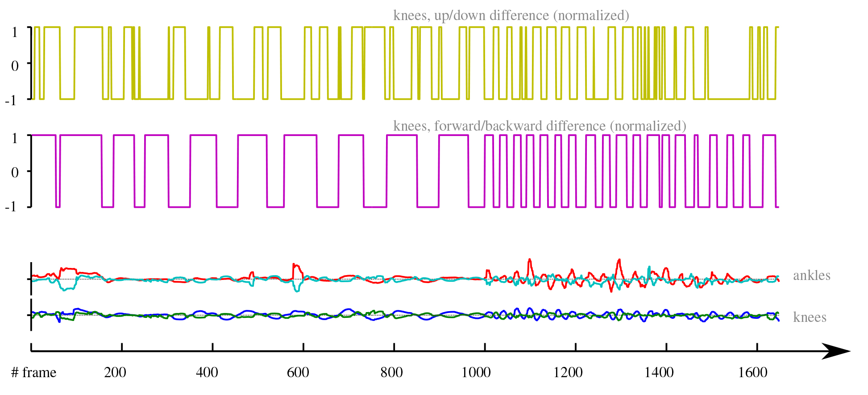Click y-axis label 0 of forward/backward plot
The image size is (868, 395).
[x=15, y=173]
